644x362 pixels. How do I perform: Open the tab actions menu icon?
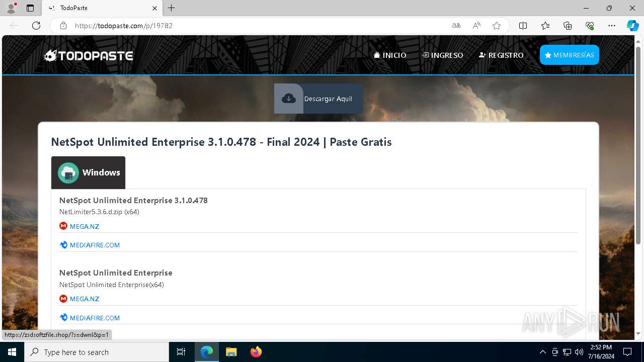click(30, 8)
